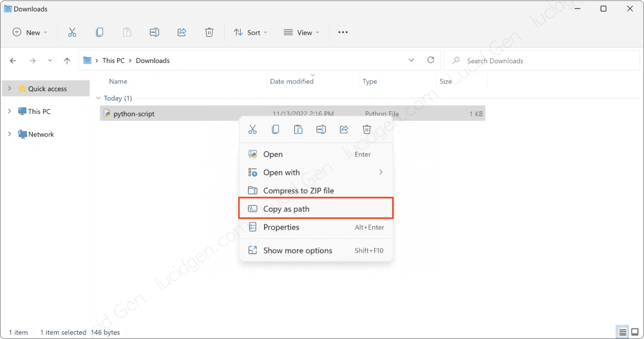Open recent locations dropdown arrow
Viewport: 644px width, 339px height.
point(50,60)
